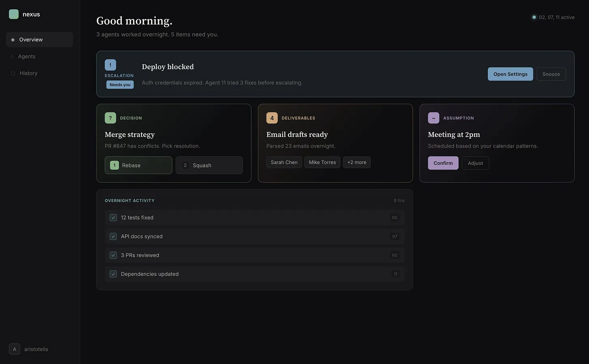The image size is (589, 364).
Task: Open the Sarah Chen email draft
Action: click(x=284, y=162)
